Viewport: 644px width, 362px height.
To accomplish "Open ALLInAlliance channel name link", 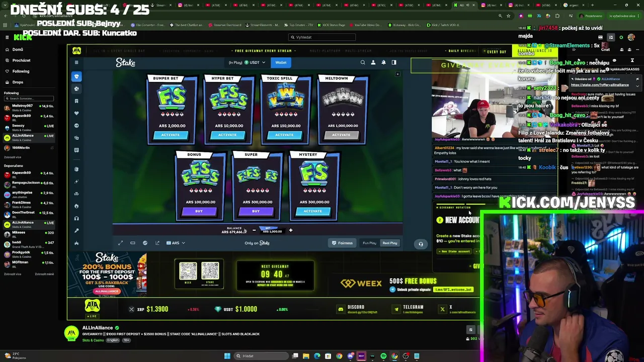I will 98,328.
